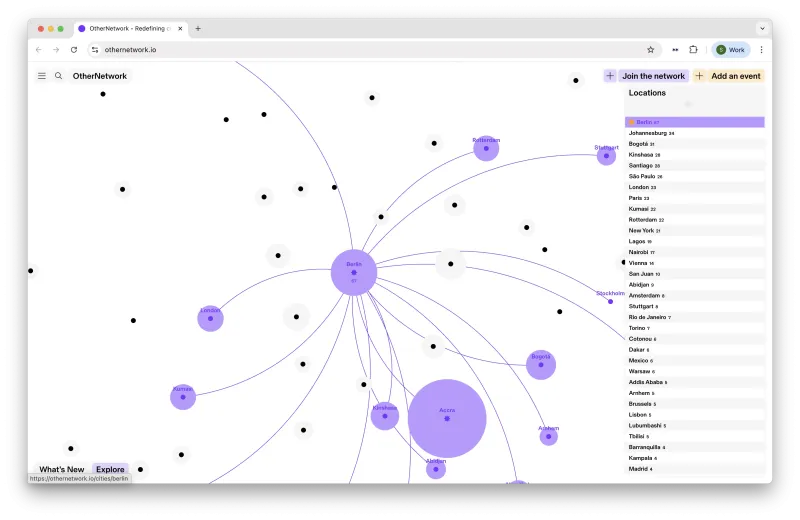Select Addis Ababa in the Locations list
The width and height of the screenshot is (800, 520).
pos(694,382)
